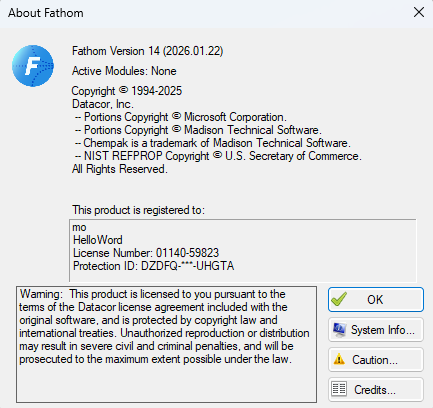Click the Credits list document icon
Viewport: 433px width, 408px height.
click(339, 389)
